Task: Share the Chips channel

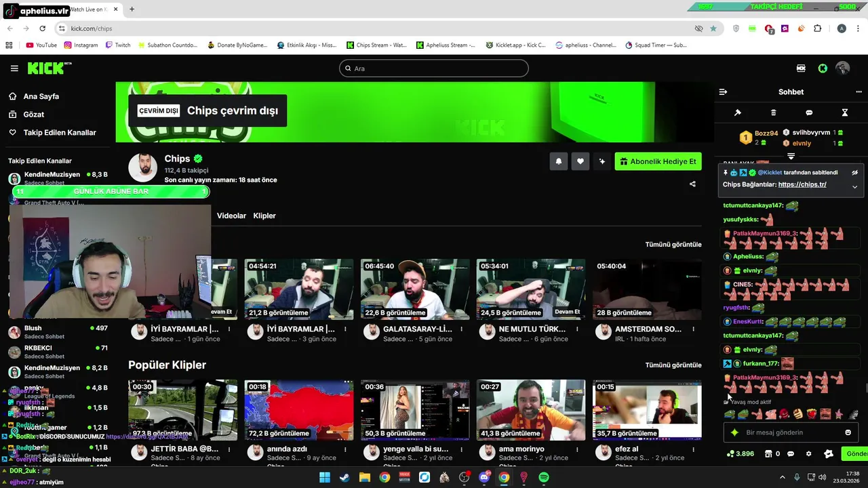Action: point(692,184)
